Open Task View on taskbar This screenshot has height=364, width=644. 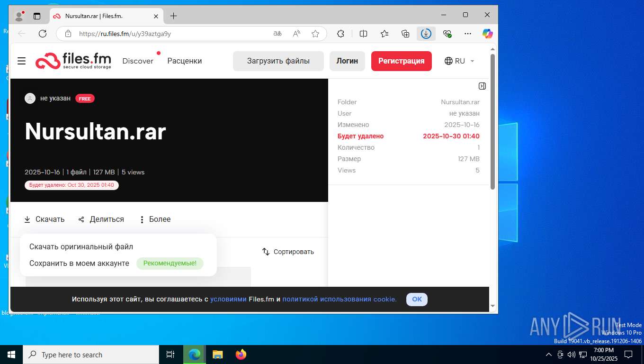click(170, 355)
